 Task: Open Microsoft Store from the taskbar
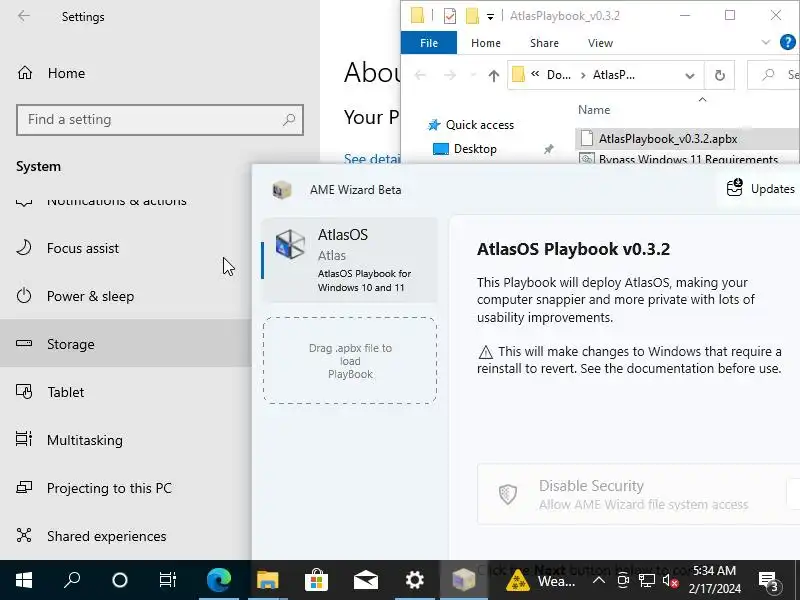coord(316,580)
